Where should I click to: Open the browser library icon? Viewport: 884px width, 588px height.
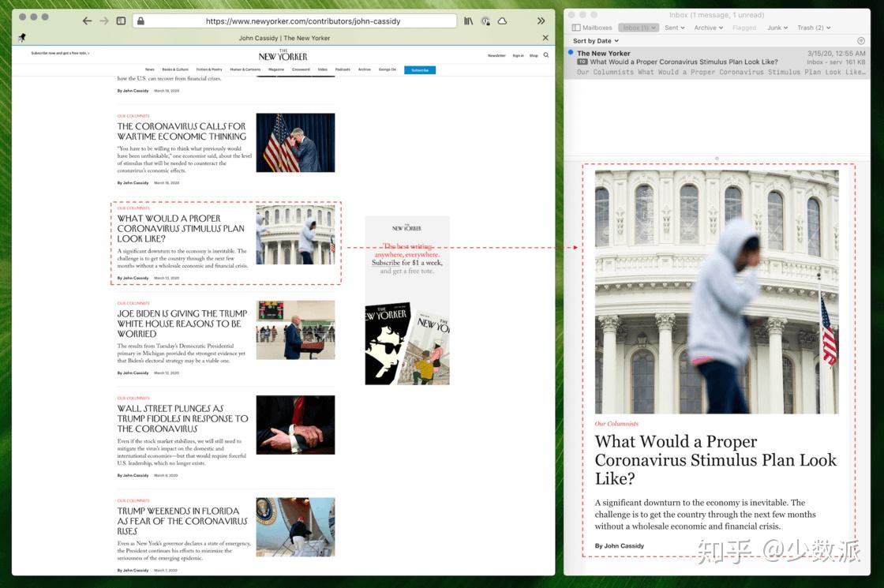(469, 21)
